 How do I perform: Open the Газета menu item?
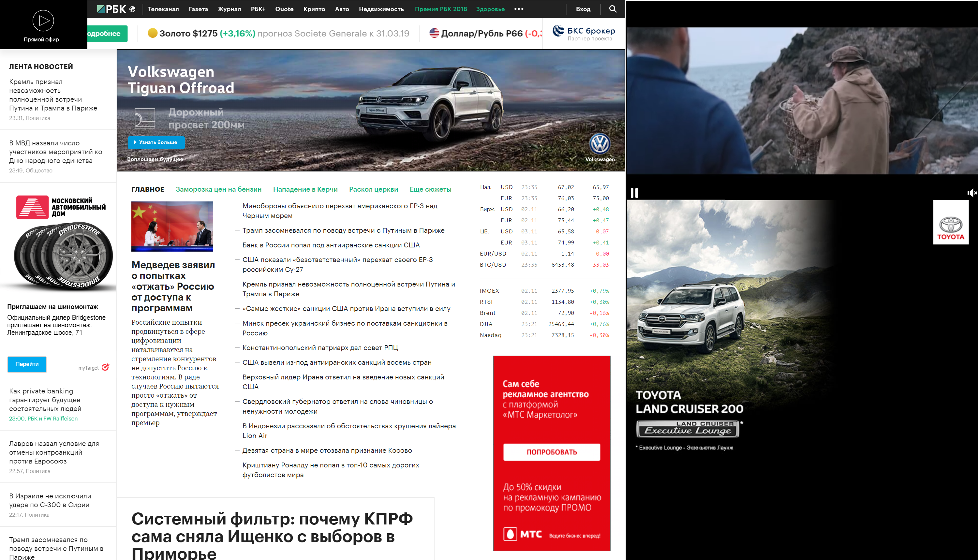click(x=198, y=9)
